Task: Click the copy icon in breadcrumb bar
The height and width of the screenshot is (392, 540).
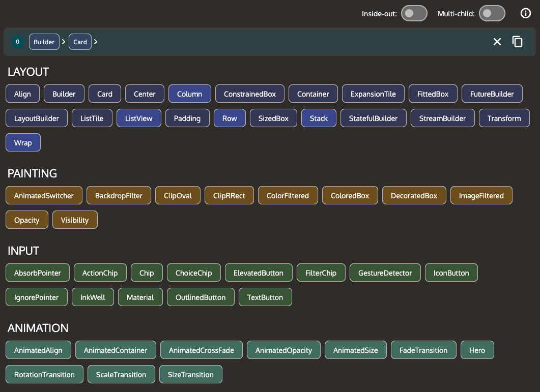Action: click(x=518, y=42)
